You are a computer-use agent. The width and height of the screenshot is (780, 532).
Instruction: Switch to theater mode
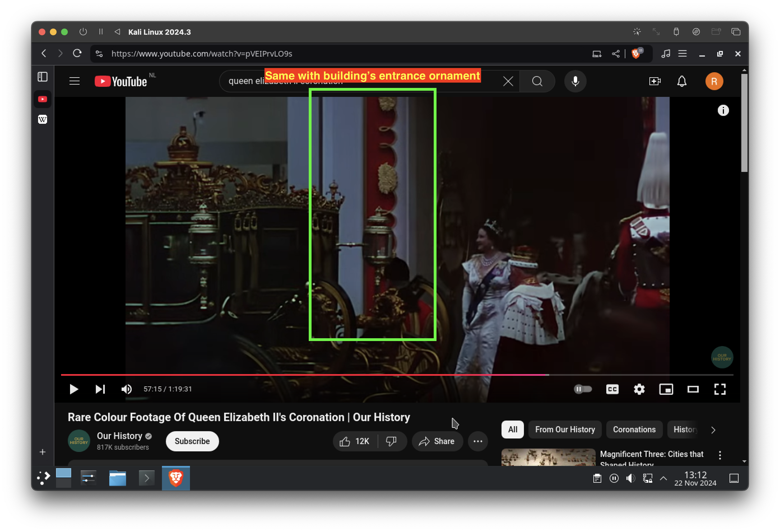tap(693, 389)
